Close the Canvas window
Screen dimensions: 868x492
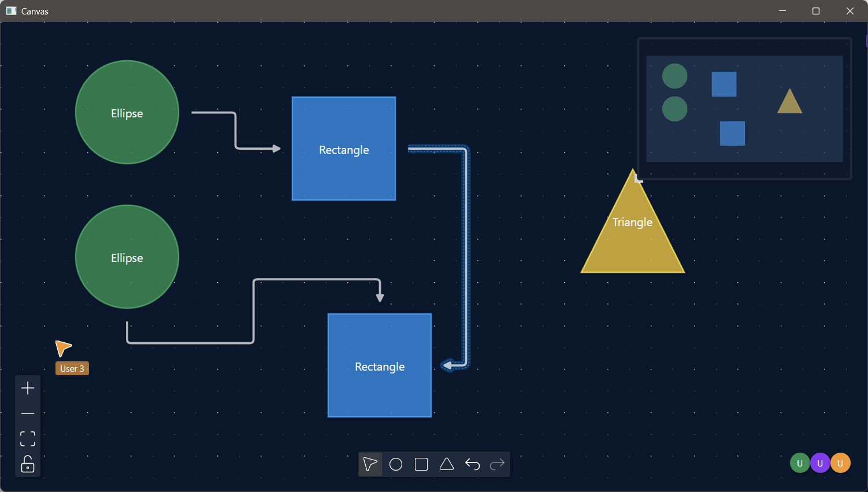pos(850,11)
